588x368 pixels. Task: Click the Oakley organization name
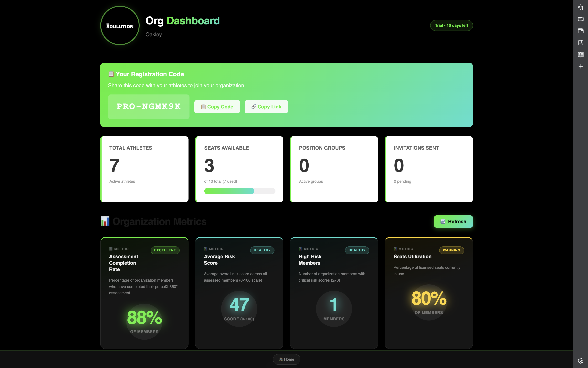pyautogui.click(x=154, y=34)
